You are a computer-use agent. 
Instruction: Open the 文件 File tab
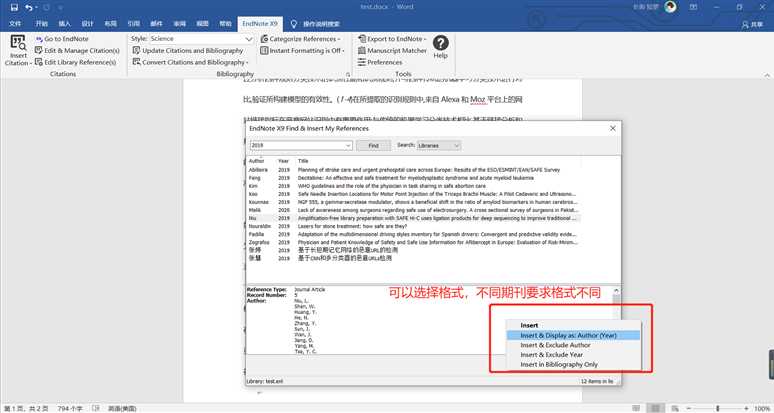point(15,24)
